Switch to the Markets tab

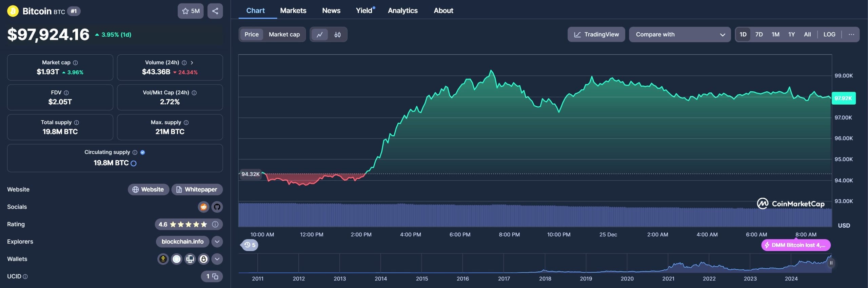pyautogui.click(x=293, y=11)
